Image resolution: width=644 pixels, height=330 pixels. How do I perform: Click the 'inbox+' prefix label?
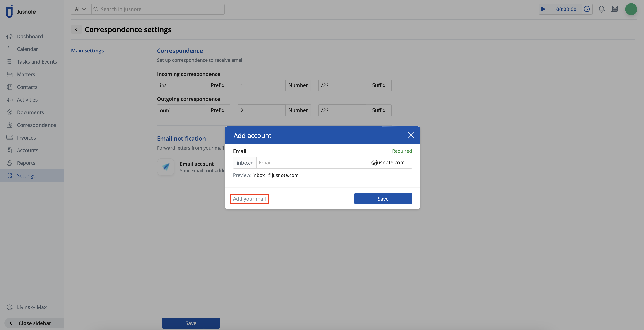pyautogui.click(x=245, y=162)
